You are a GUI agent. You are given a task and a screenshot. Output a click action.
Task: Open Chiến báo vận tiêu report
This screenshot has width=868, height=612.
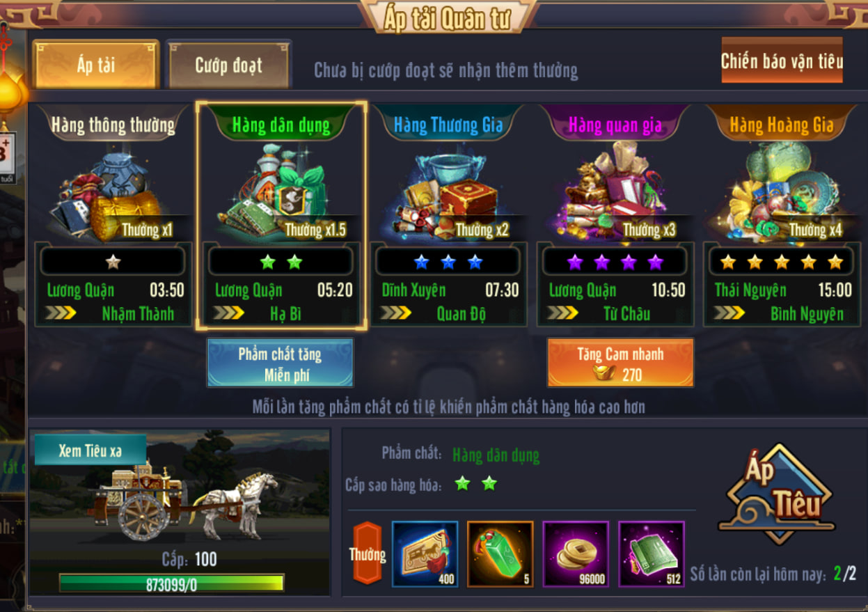(782, 61)
